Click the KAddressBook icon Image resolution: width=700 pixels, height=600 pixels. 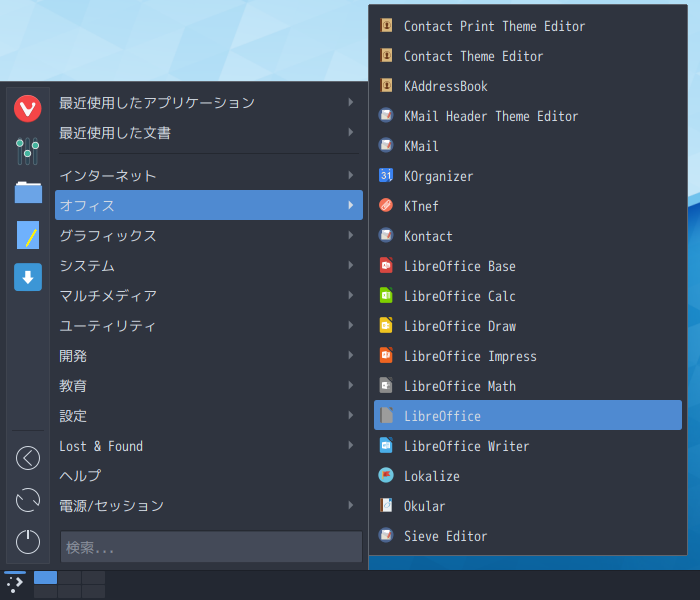386,85
